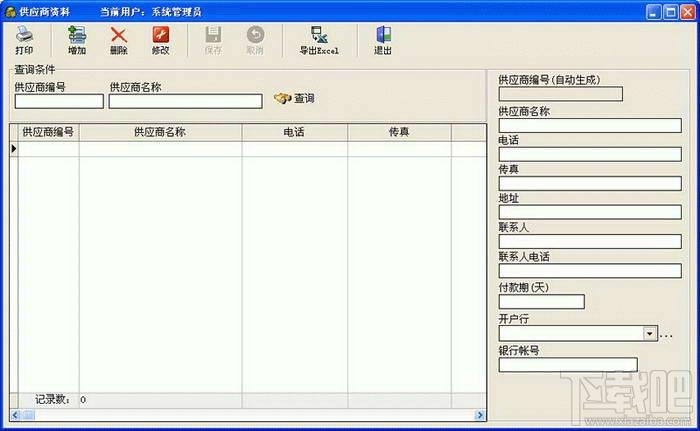Click the 删除 delete icon
This screenshot has width=700, height=431.
pos(119,34)
